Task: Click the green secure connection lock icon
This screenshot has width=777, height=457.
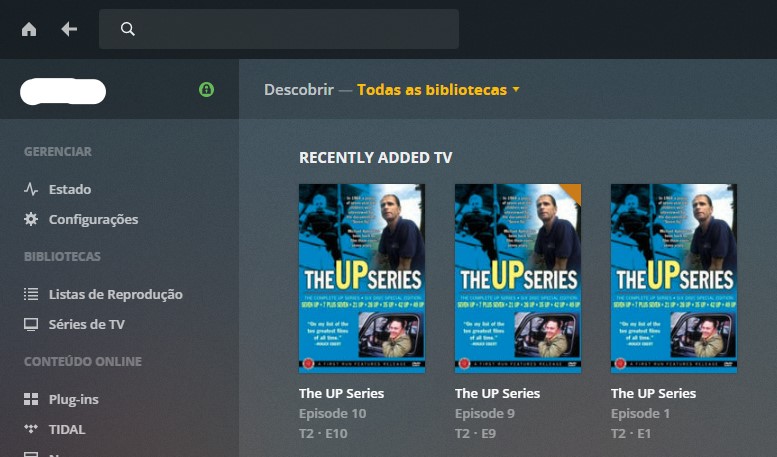Action: coord(206,90)
